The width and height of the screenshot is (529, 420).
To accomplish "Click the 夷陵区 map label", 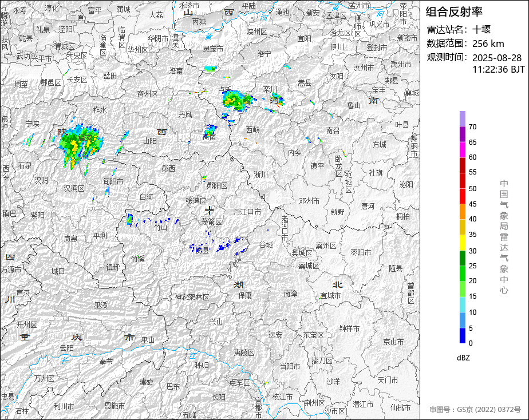I will point(244,352).
